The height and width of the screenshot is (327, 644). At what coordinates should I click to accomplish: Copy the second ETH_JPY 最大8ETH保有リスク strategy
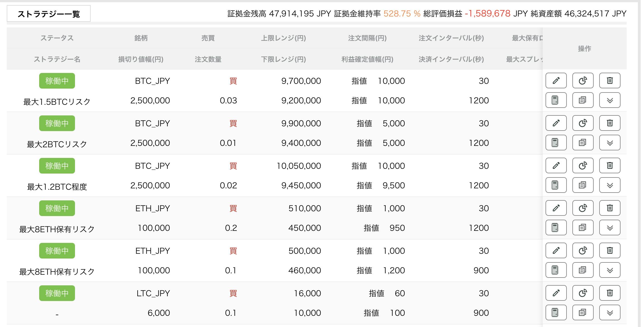tap(583, 270)
